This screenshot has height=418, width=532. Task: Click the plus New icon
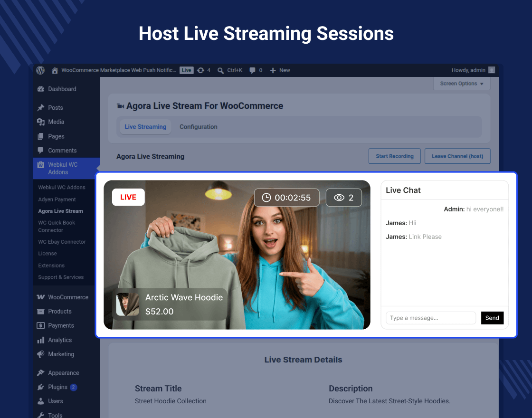click(273, 70)
